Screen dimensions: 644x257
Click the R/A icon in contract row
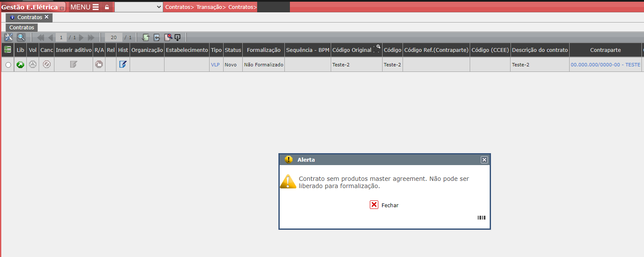99,65
